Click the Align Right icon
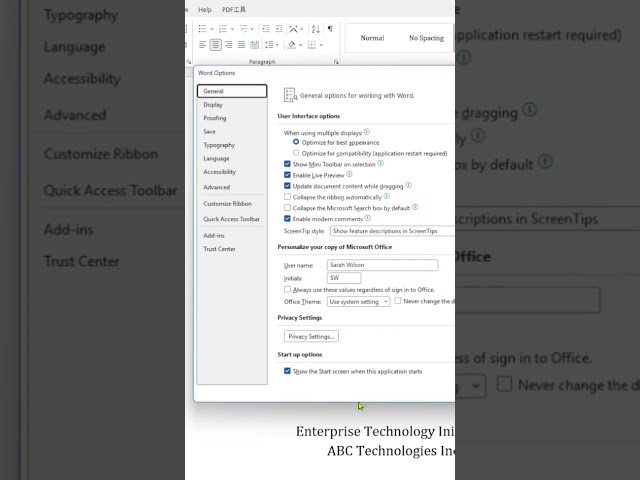 pyautogui.click(x=229, y=45)
